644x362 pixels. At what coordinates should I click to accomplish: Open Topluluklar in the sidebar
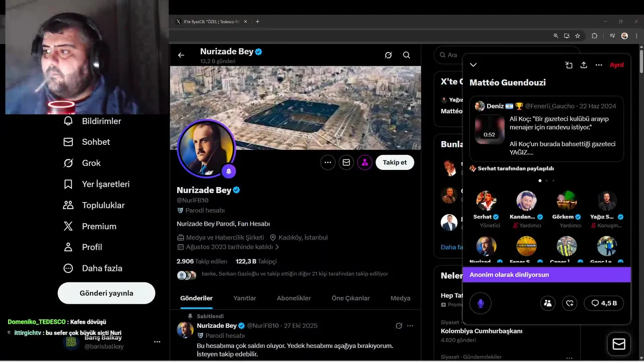pyautogui.click(x=94, y=205)
